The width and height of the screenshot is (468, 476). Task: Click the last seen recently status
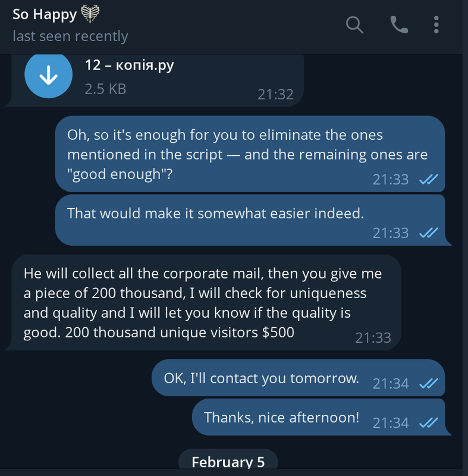70,36
